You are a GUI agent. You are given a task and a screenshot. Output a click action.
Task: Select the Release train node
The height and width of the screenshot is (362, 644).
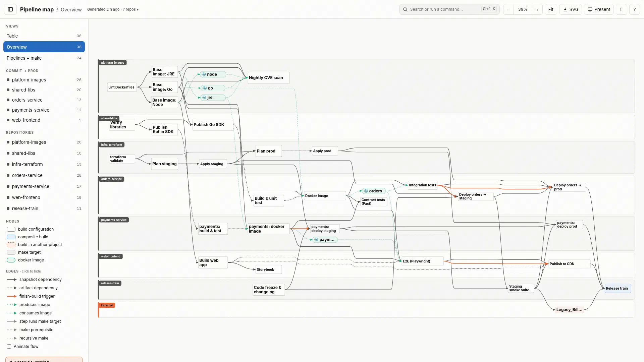(618, 288)
